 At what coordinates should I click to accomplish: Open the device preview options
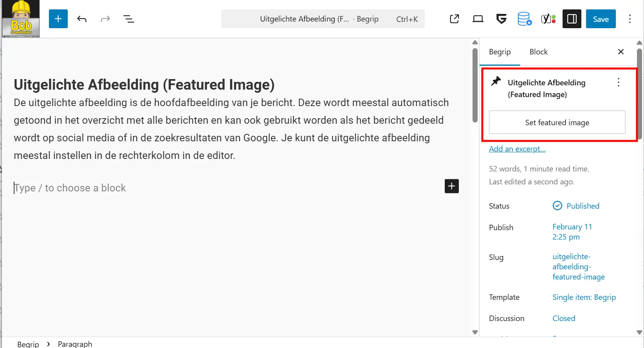click(478, 19)
